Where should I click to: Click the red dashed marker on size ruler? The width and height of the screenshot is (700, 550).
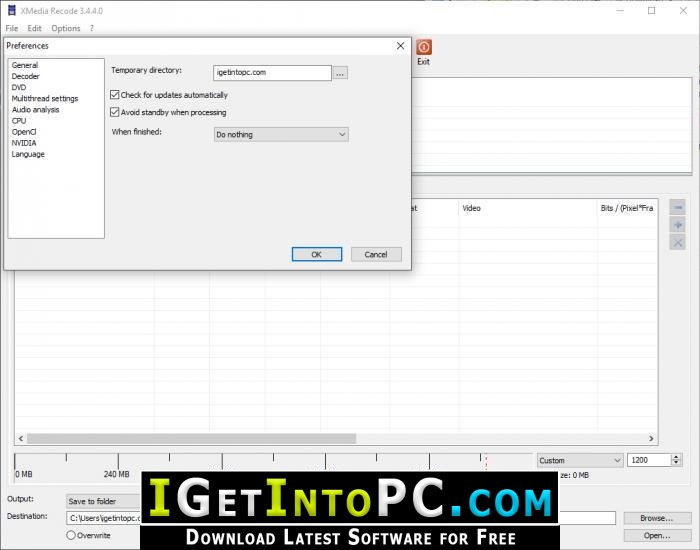coord(486,462)
